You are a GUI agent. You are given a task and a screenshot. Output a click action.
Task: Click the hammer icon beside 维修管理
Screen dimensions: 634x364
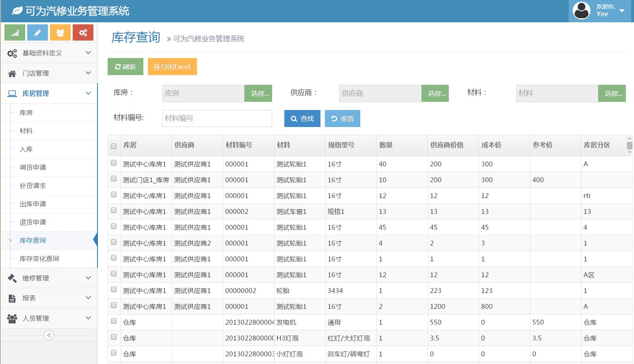12,278
